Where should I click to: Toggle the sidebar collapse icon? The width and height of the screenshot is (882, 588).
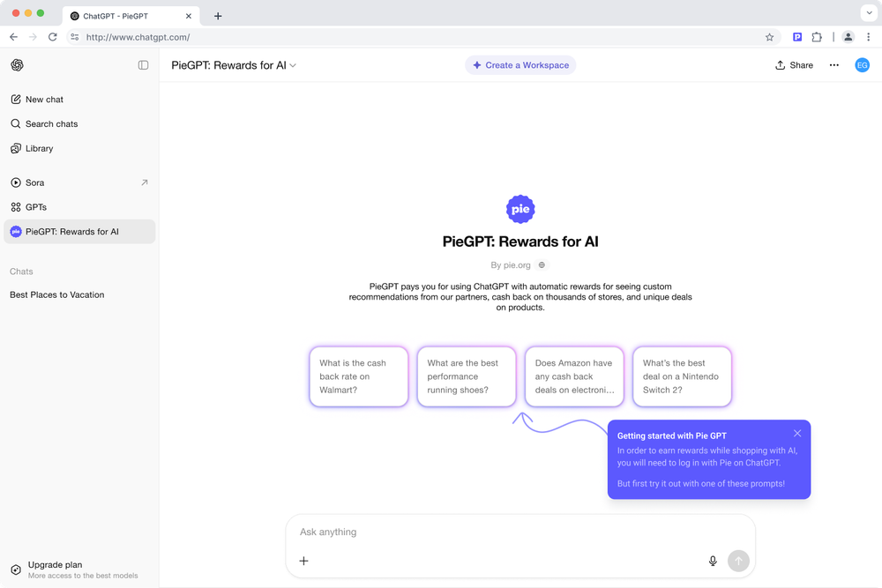[x=144, y=65]
